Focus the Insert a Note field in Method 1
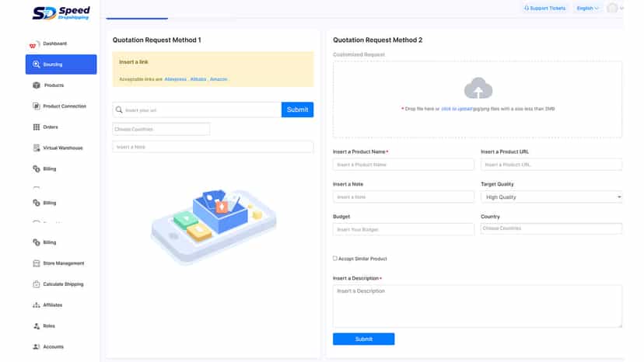644x362 pixels. tap(213, 147)
